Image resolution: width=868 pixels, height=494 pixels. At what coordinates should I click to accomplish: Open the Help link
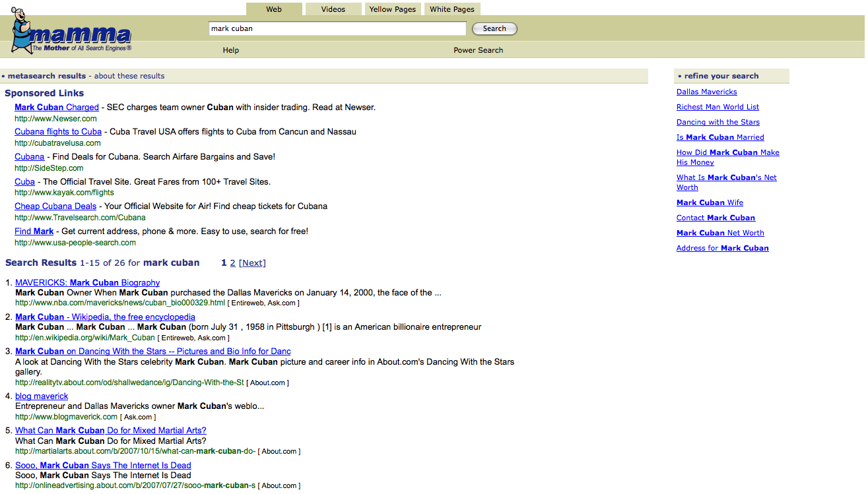pyautogui.click(x=231, y=50)
